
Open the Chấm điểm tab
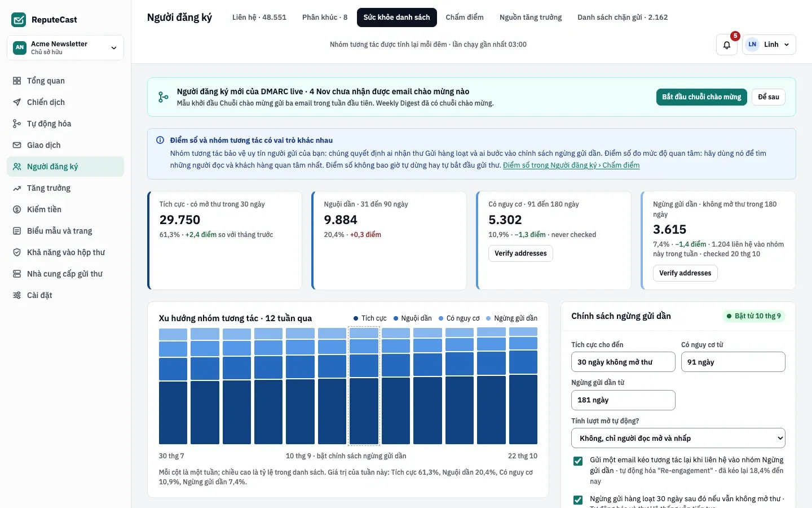click(465, 17)
